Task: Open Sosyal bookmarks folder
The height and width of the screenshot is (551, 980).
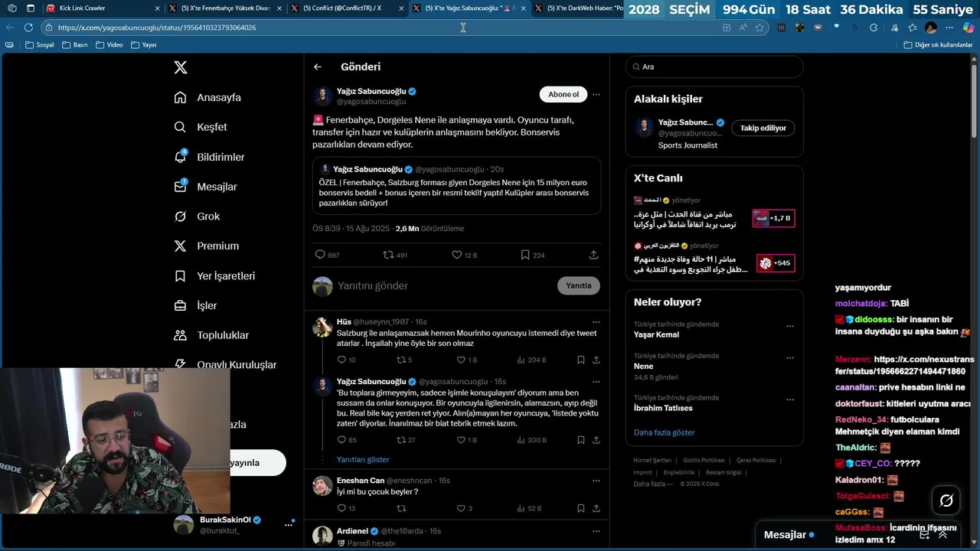Action: coord(39,44)
